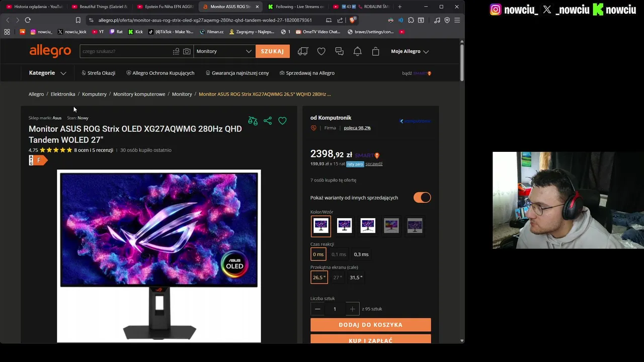Add product to favorites with green heart

282,121
